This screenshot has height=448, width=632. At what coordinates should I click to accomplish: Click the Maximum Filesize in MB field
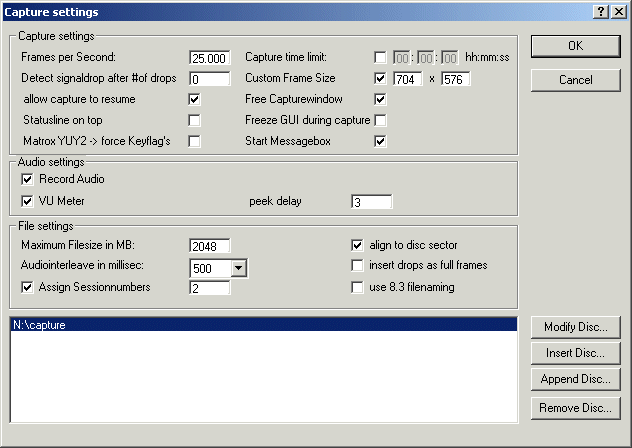pyautogui.click(x=210, y=246)
